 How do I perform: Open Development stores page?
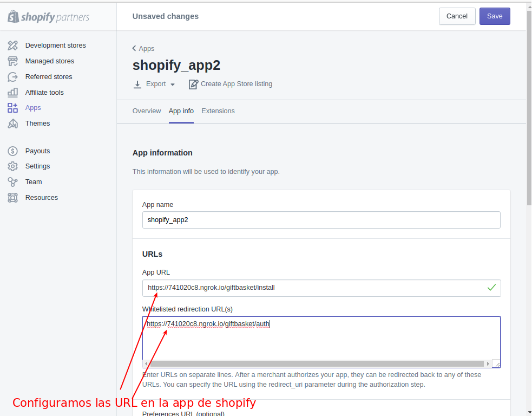(x=56, y=45)
